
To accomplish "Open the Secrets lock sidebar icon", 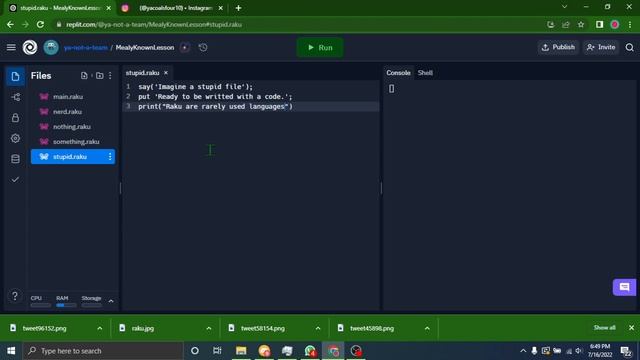I will (x=15, y=118).
